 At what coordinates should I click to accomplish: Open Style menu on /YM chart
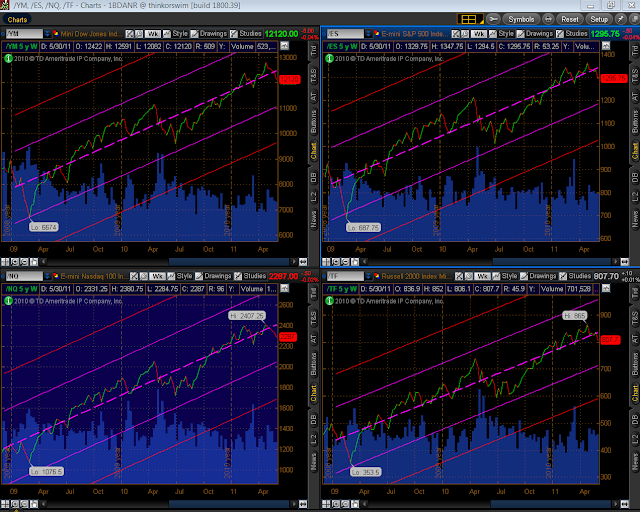[x=176, y=33]
